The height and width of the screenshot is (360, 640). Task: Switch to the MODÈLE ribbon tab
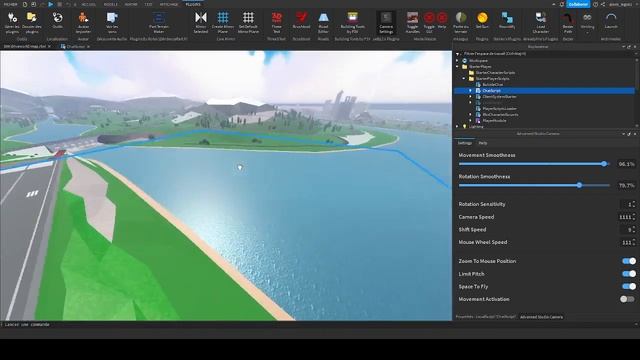click(111, 4)
